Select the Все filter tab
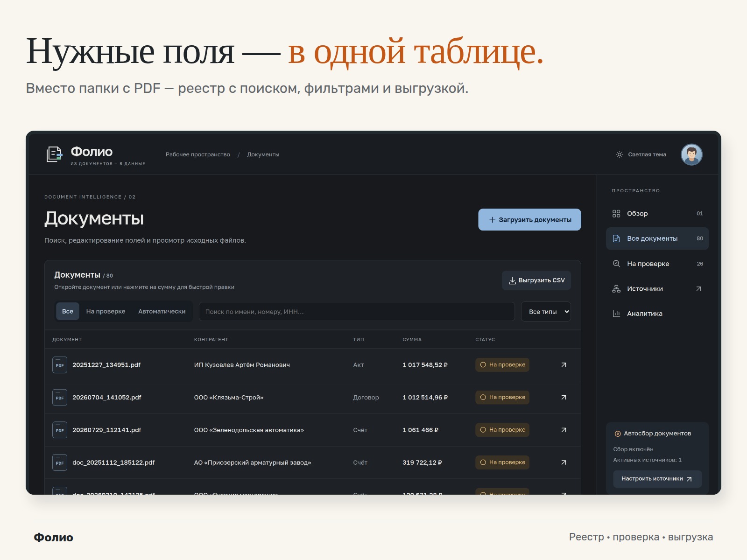Image resolution: width=747 pixels, height=560 pixels. point(68,311)
